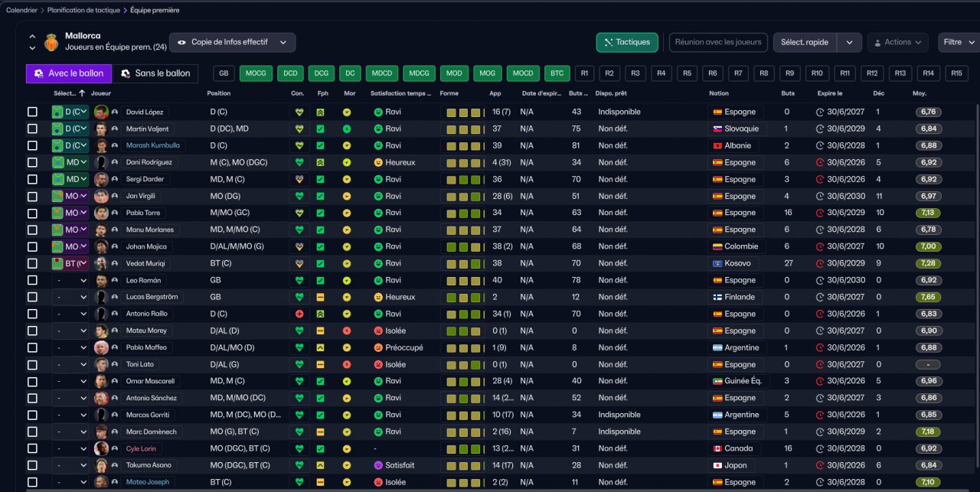Go to Planification de tactique breadcrumb

83,9
